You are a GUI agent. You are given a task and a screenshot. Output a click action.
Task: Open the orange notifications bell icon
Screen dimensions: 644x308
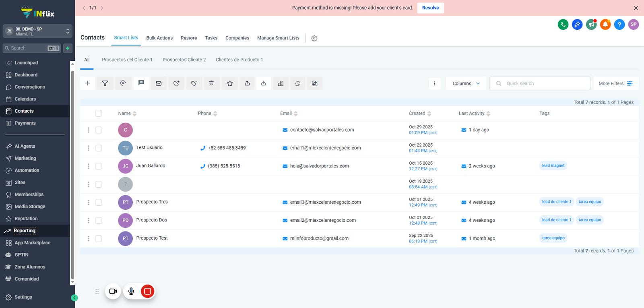click(x=605, y=25)
